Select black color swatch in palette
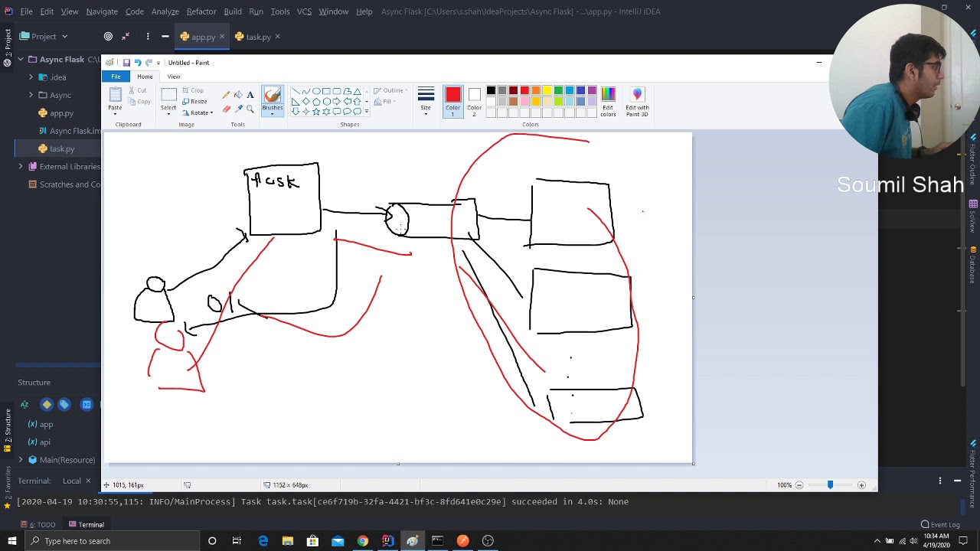 point(491,91)
